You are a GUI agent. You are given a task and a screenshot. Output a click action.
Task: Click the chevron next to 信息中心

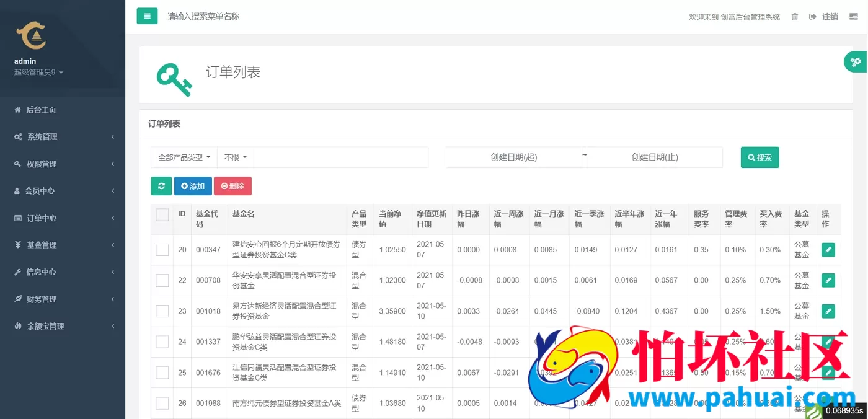[113, 272]
